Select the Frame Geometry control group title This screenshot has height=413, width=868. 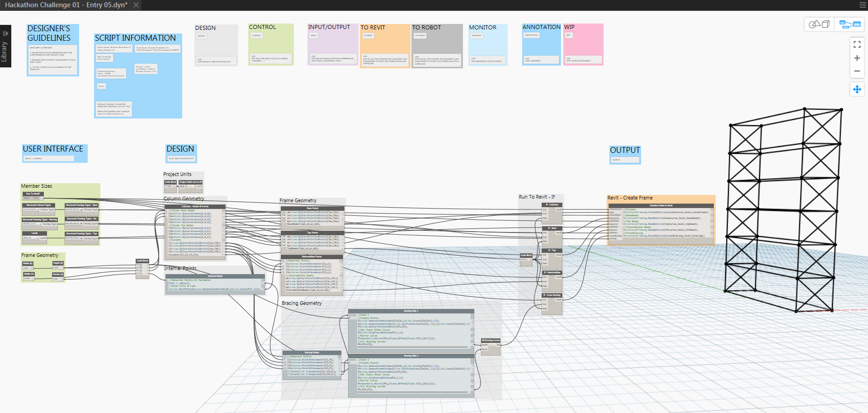[x=40, y=255]
